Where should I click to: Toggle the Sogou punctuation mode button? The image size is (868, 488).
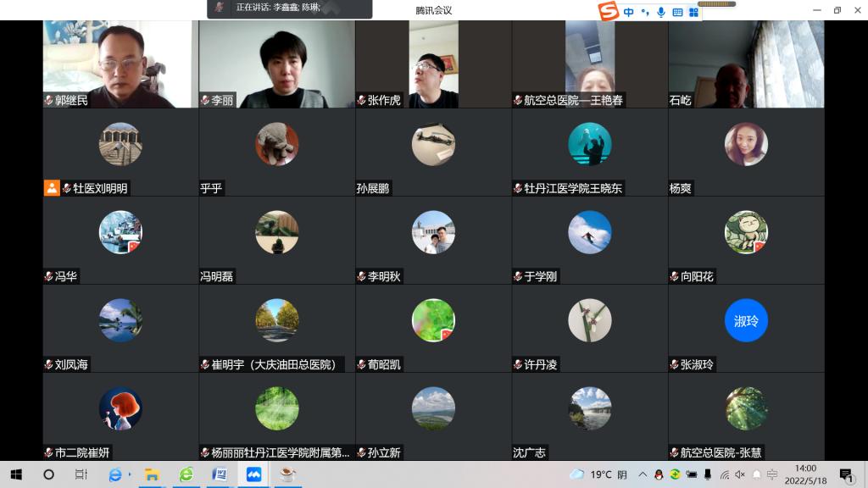[645, 12]
